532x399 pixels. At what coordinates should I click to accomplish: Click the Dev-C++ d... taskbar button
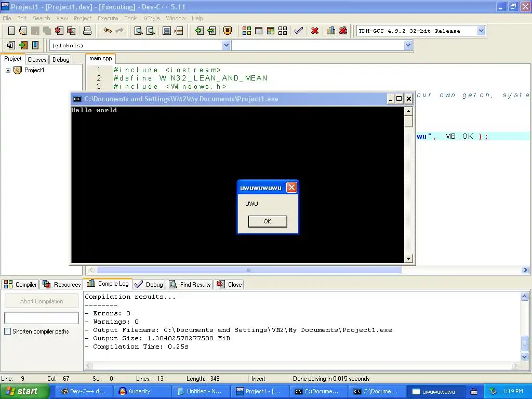coord(83,392)
